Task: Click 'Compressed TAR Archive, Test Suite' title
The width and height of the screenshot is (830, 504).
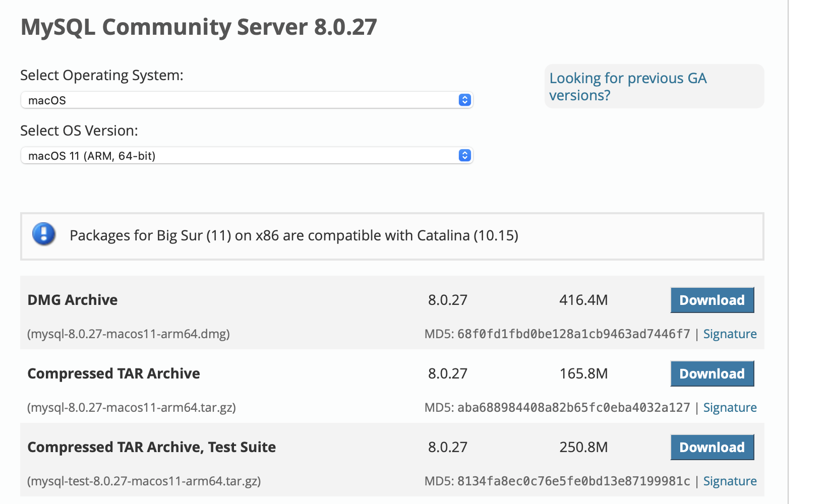Action: point(151,447)
